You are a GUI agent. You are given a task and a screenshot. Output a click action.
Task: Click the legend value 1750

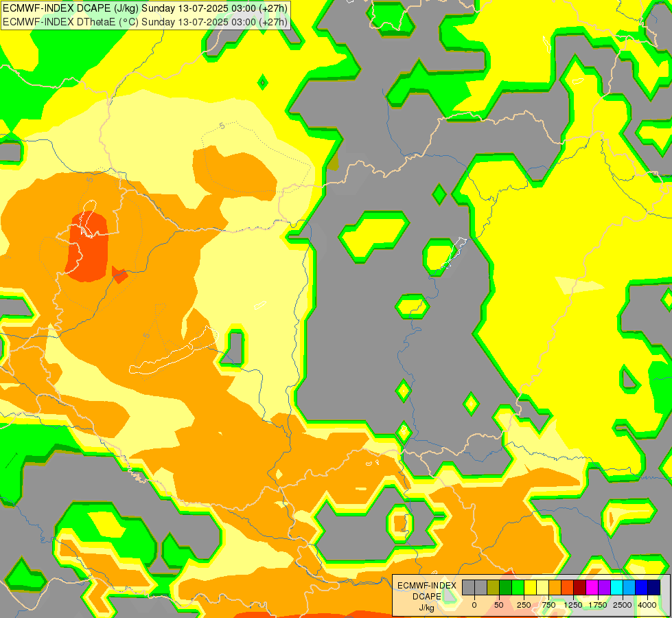click(x=598, y=605)
